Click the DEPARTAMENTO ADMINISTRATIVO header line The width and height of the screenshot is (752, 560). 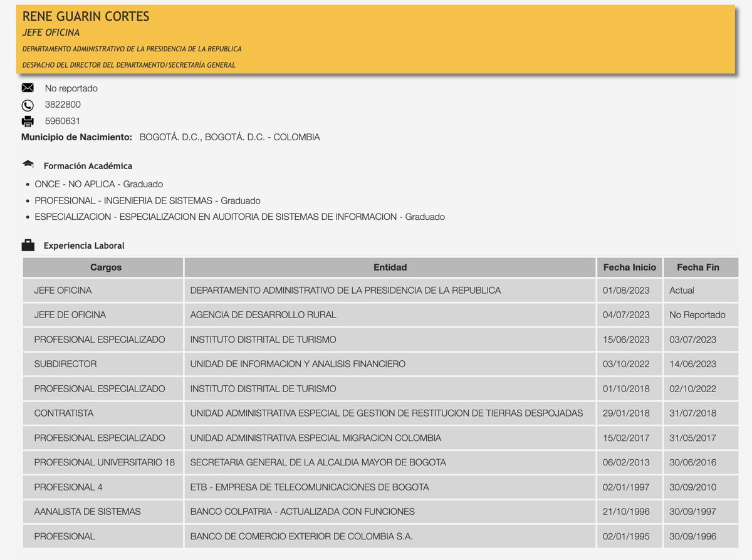click(132, 49)
